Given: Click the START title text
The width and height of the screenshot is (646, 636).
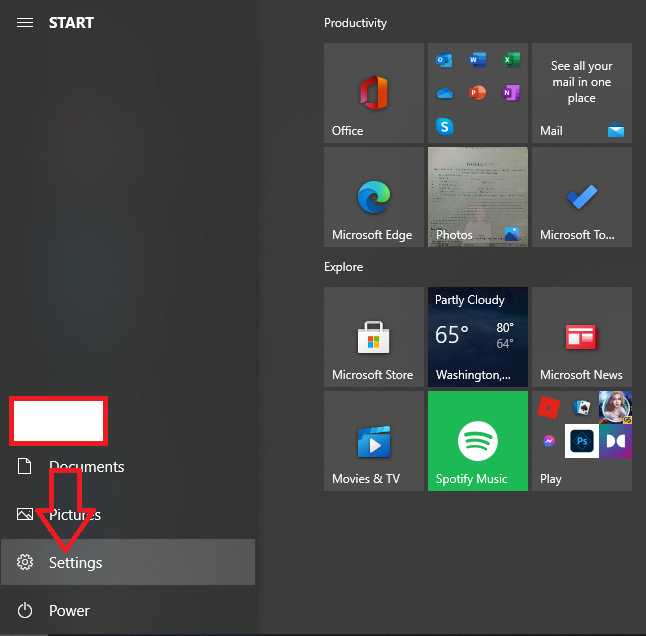Looking at the screenshot, I should pos(71,23).
